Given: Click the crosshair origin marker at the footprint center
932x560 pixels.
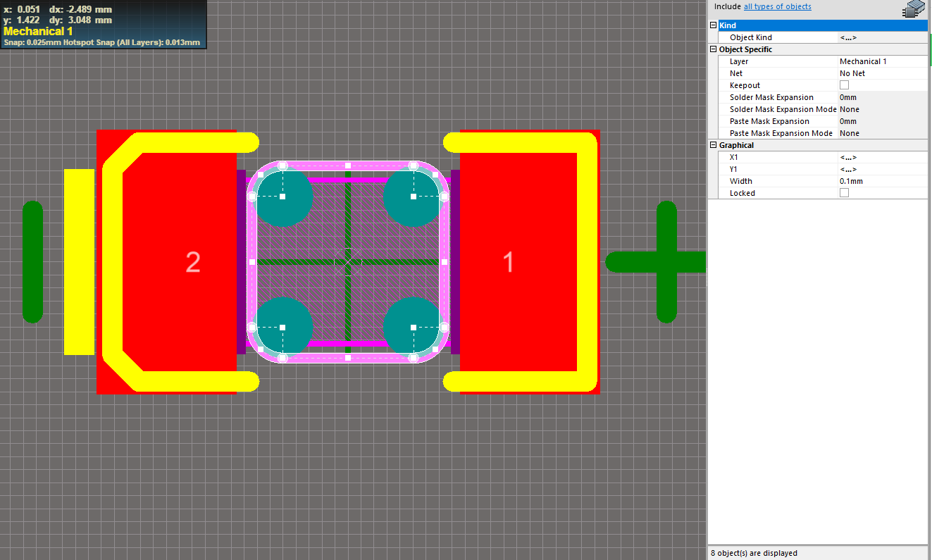Looking at the screenshot, I should tap(347, 261).
